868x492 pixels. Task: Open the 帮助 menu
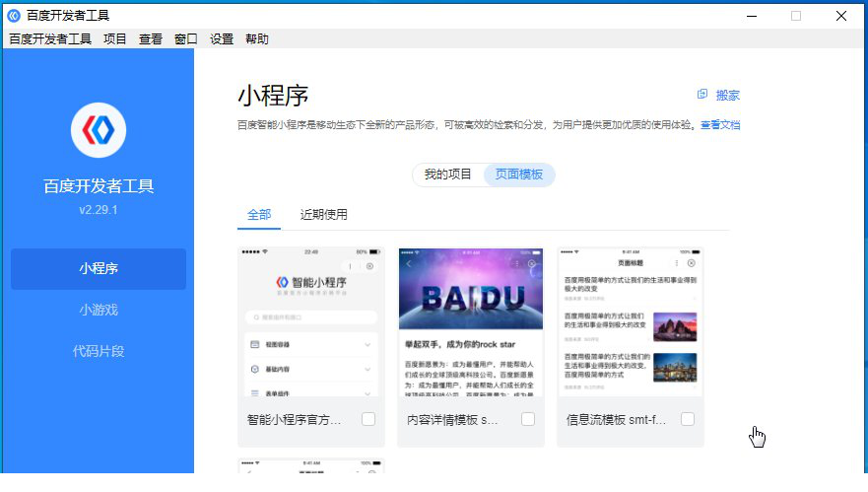click(257, 38)
